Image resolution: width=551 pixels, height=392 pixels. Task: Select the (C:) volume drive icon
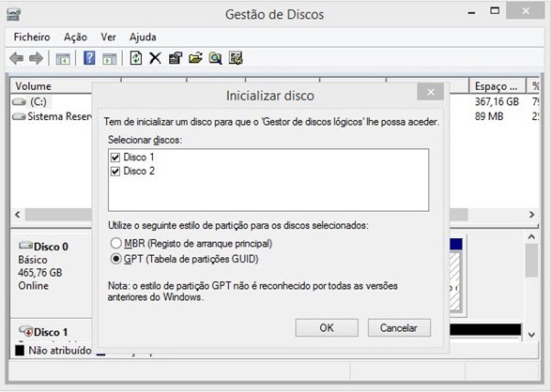[x=19, y=102]
